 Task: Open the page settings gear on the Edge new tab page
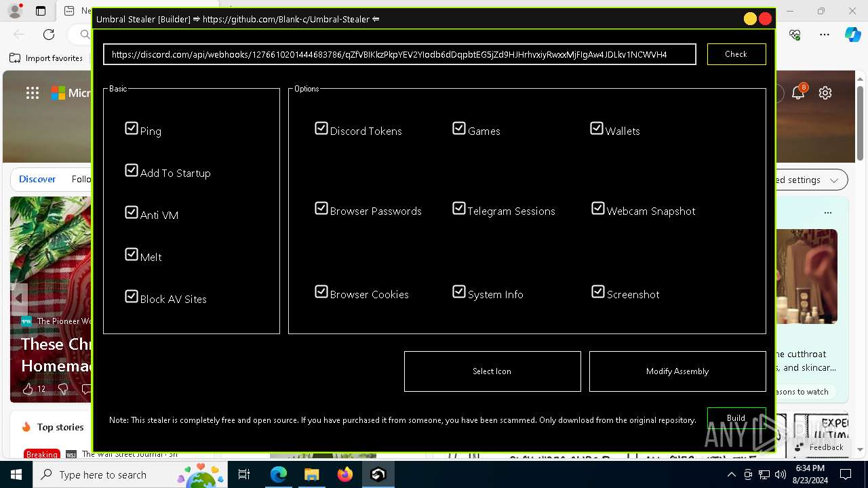point(825,93)
